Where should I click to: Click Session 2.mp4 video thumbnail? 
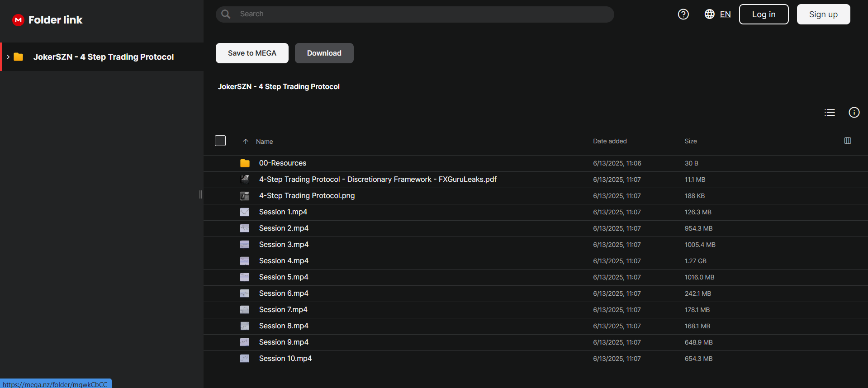(x=245, y=228)
